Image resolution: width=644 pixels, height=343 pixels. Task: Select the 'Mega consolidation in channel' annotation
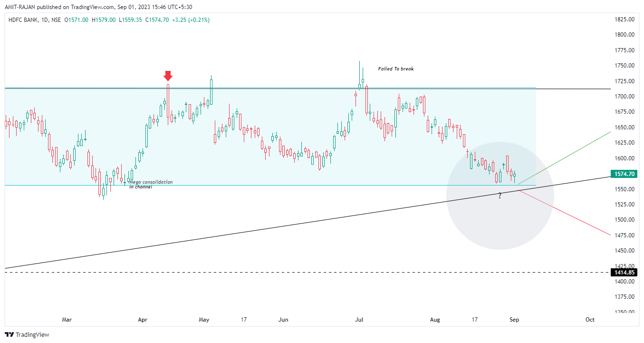coord(151,185)
